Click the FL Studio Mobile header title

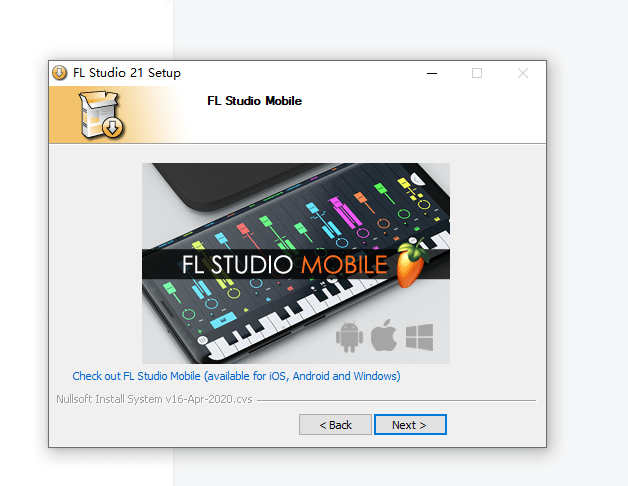254,101
